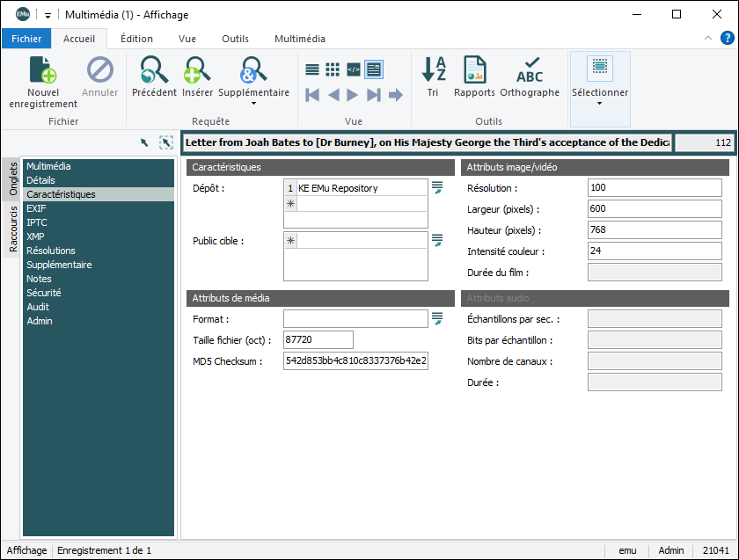Open the Format field lookup list
739x560 pixels.
click(437, 318)
